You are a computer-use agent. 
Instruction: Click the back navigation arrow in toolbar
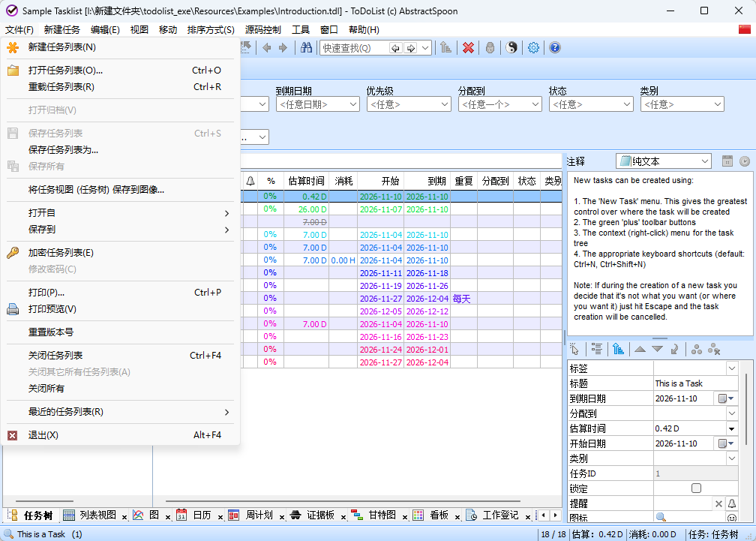tap(267, 47)
